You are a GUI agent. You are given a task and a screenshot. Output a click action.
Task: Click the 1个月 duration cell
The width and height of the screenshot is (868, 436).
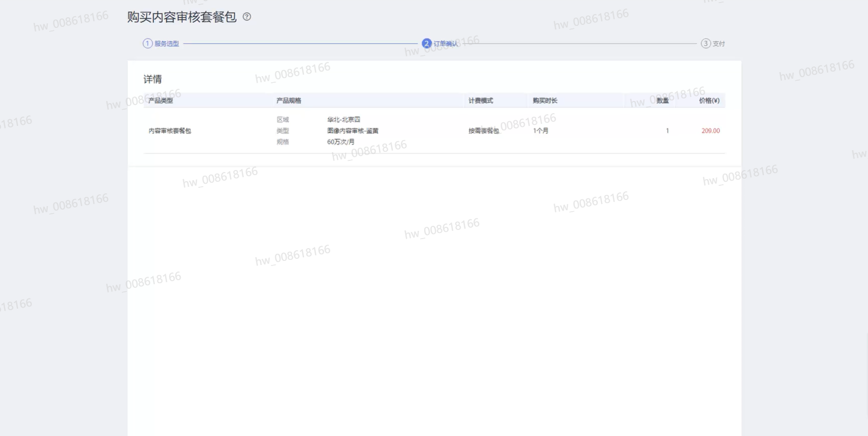click(541, 131)
